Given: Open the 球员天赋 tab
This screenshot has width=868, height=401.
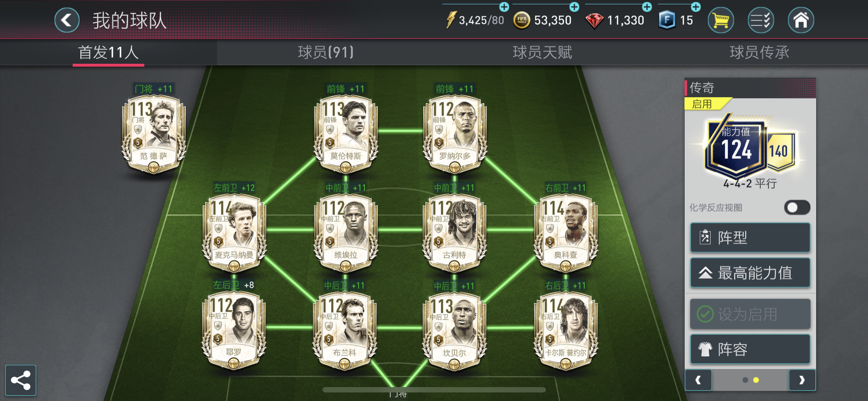Looking at the screenshot, I should point(542,52).
